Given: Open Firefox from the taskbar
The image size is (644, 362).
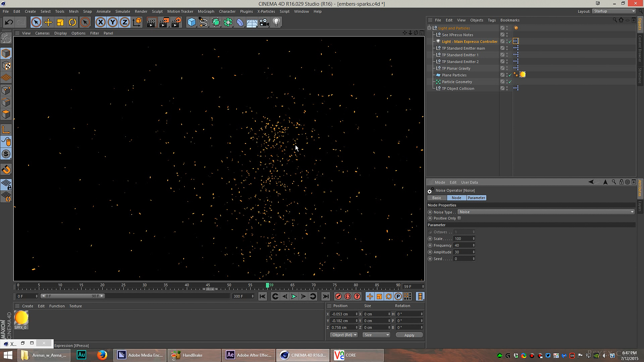Looking at the screenshot, I should (102, 355).
